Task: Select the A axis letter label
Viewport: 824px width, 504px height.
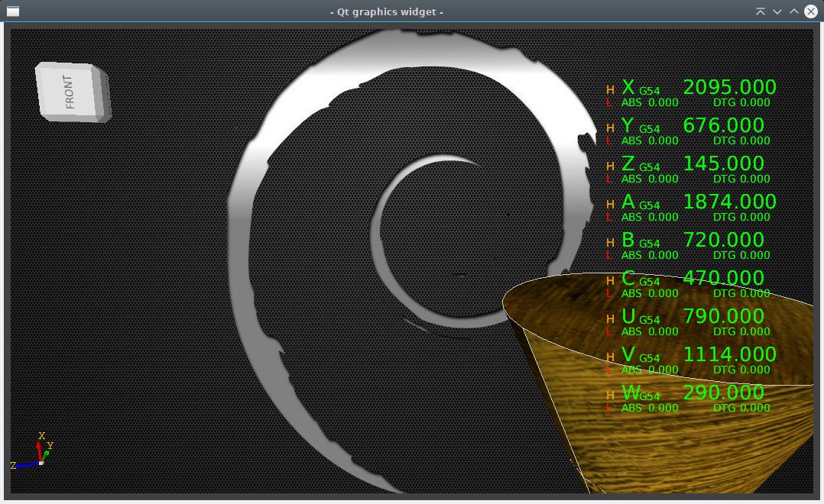Action: [628, 202]
